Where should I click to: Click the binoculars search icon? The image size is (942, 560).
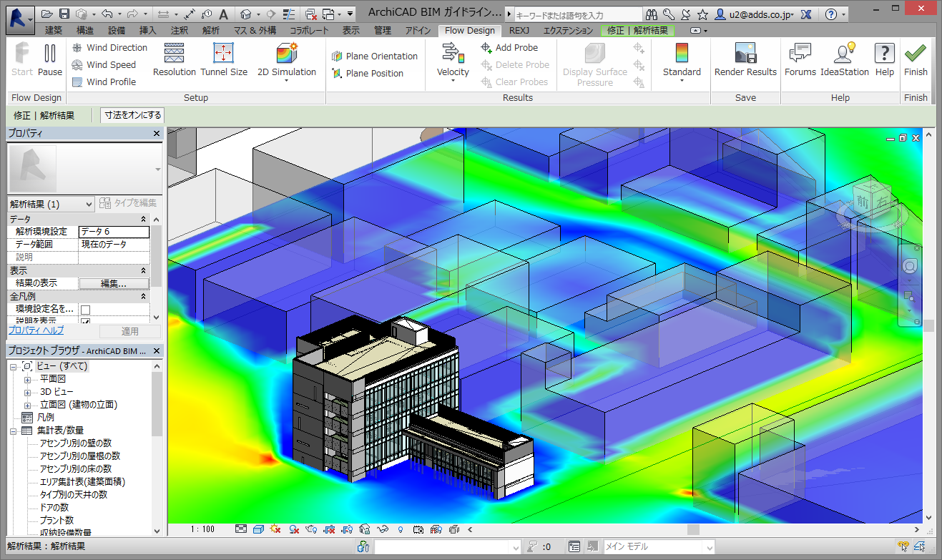click(652, 14)
